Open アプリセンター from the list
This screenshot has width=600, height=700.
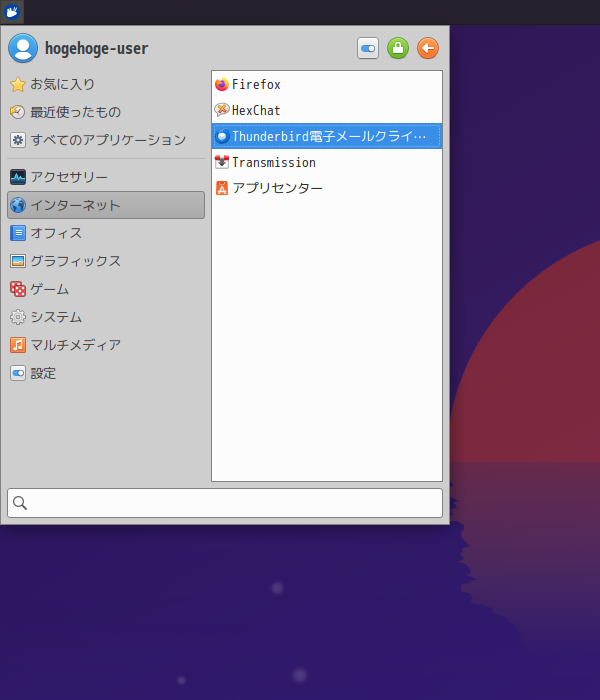[327, 188]
